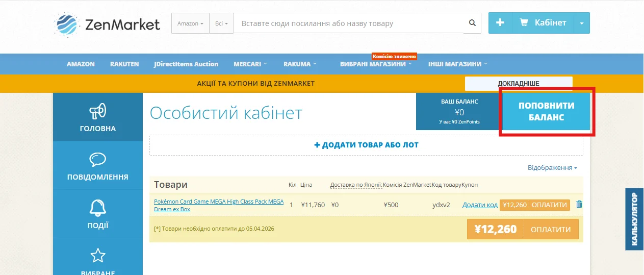Click ДОДАТИ ТОВАР АБО ЛОТ
This screenshot has height=275, width=644.
coord(366,145)
